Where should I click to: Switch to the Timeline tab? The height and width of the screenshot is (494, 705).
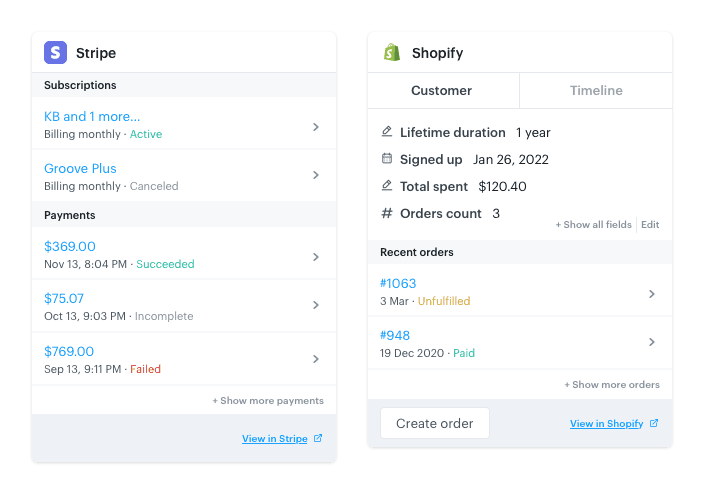coord(596,90)
